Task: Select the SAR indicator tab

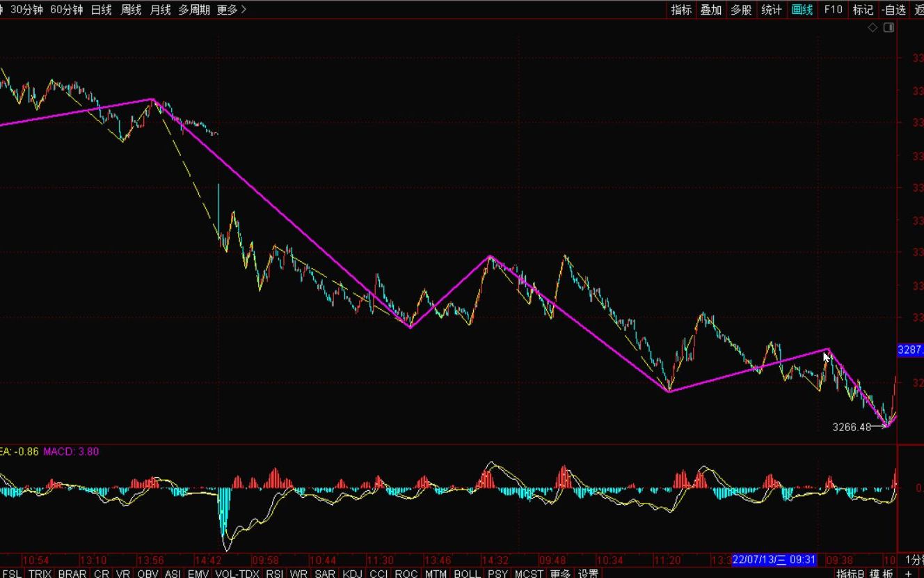Action: point(325,573)
